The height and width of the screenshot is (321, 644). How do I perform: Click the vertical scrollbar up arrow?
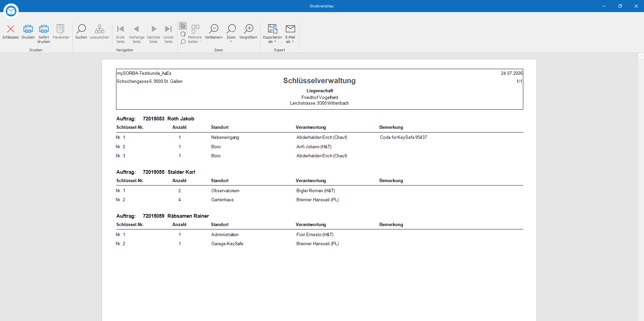tap(641, 56)
